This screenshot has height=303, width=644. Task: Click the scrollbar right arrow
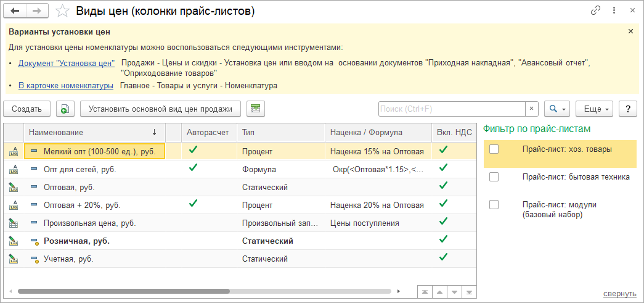click(x=398, y=291)
